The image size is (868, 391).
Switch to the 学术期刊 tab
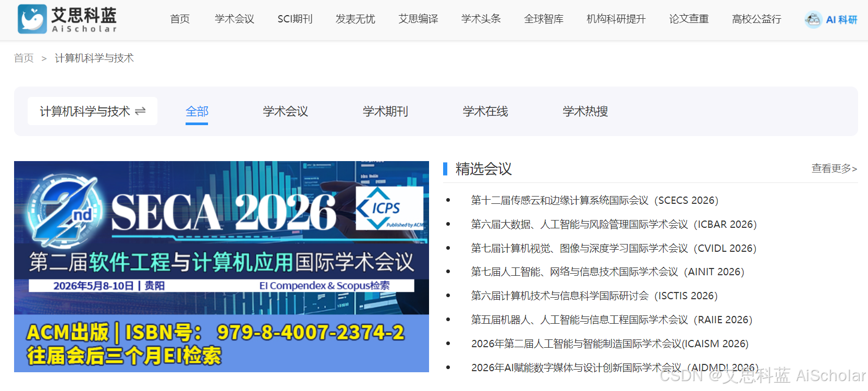point(386,112)
